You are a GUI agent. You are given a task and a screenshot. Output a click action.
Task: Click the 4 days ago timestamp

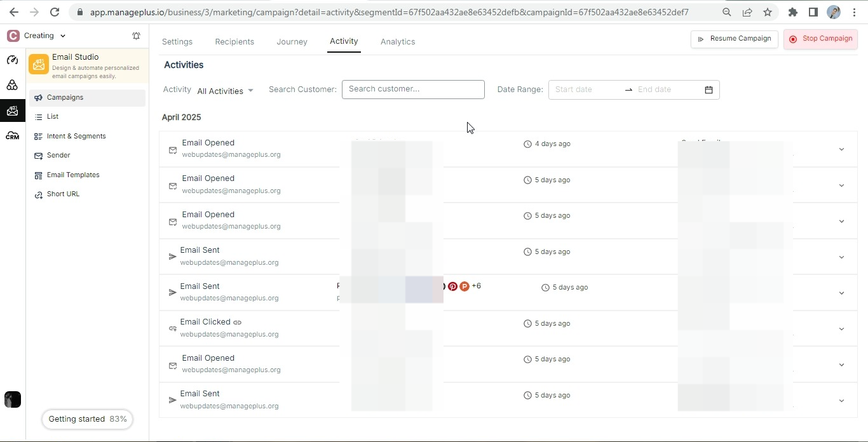pos(553,144)
